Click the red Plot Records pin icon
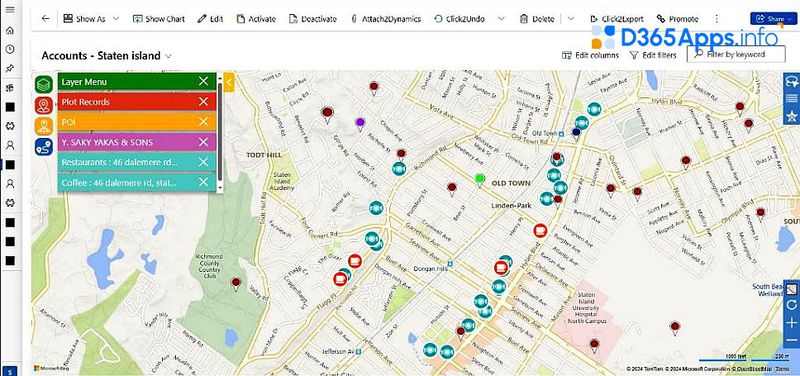 44,105
